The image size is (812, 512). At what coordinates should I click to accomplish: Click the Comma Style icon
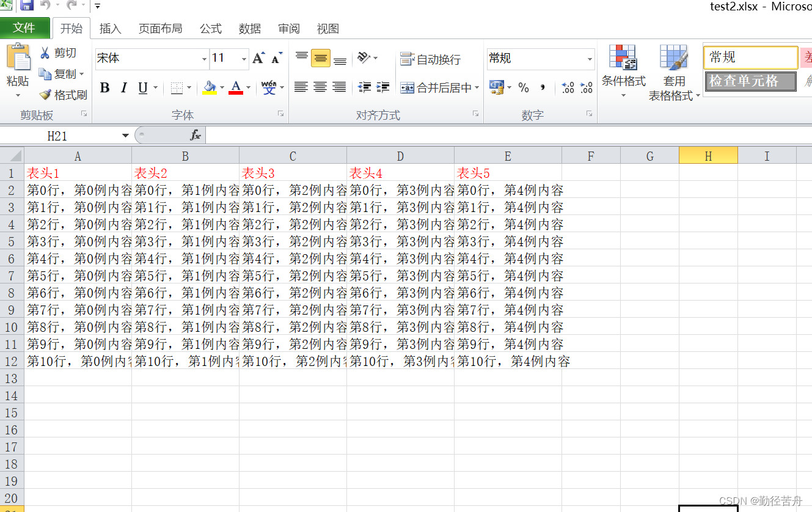(x=543, y=88)
